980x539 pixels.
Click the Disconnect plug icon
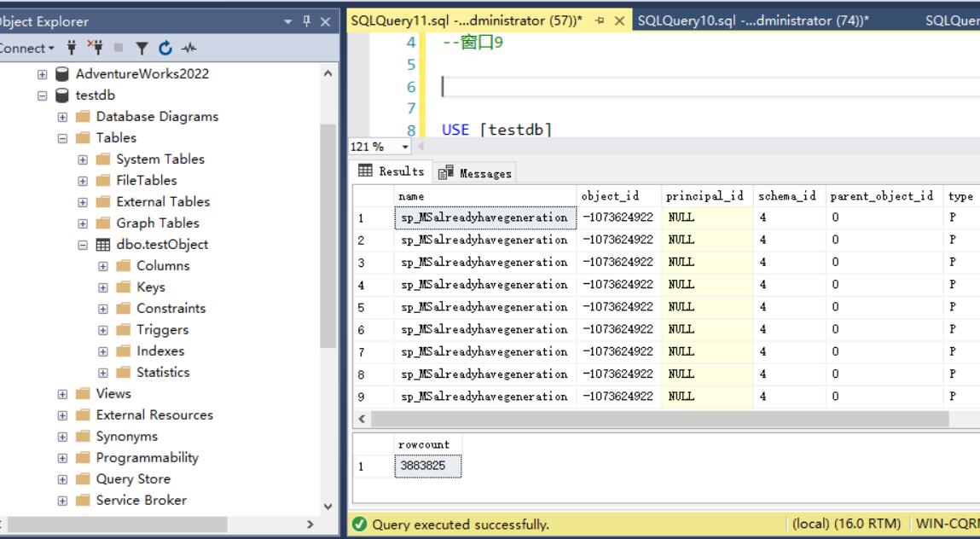(95, 48)
